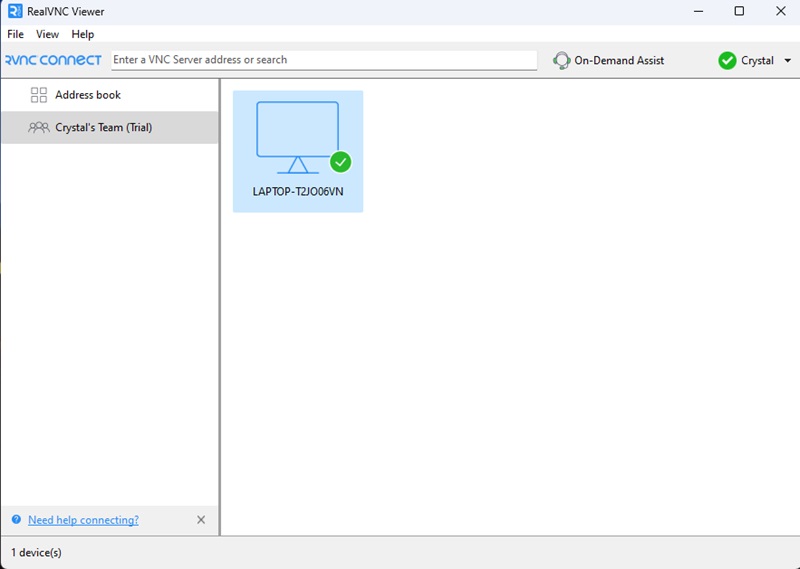The image size is (800, 569).
Task: Open the File menu
Action: [x=15, y=34]
